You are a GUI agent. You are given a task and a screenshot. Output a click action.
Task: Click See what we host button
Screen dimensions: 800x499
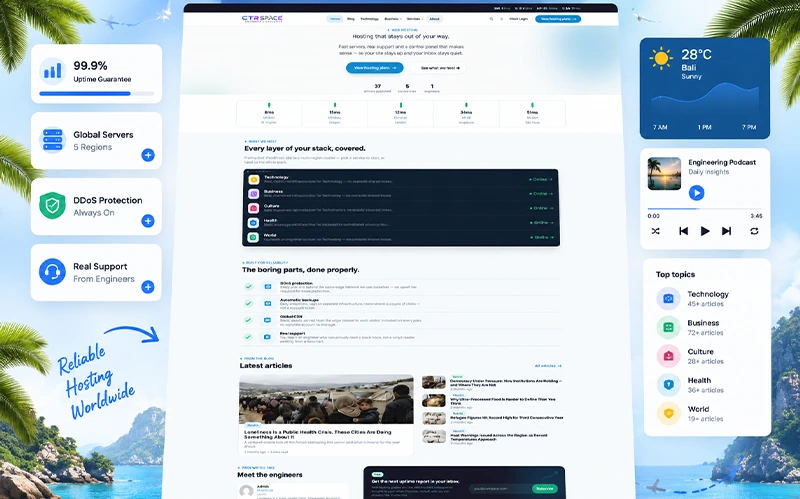pos(440,68)
